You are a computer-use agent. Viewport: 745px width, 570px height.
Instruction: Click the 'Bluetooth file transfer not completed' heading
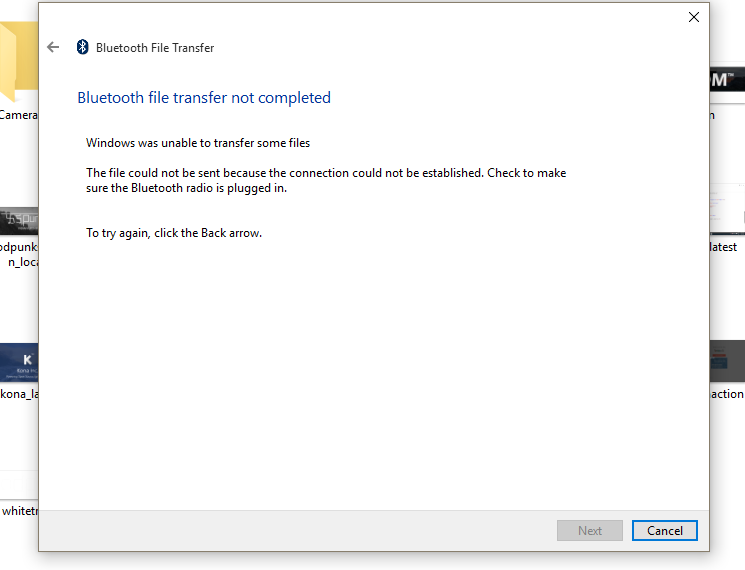(204, 97)
